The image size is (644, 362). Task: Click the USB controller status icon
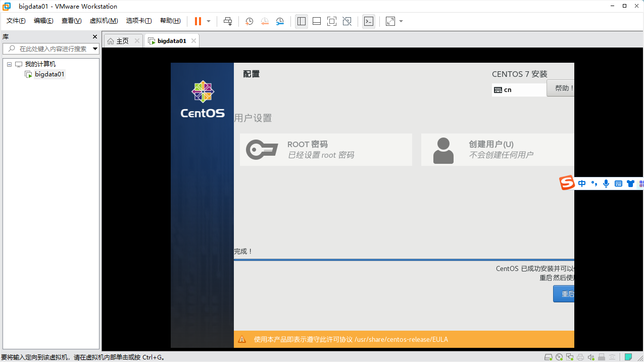602,357
